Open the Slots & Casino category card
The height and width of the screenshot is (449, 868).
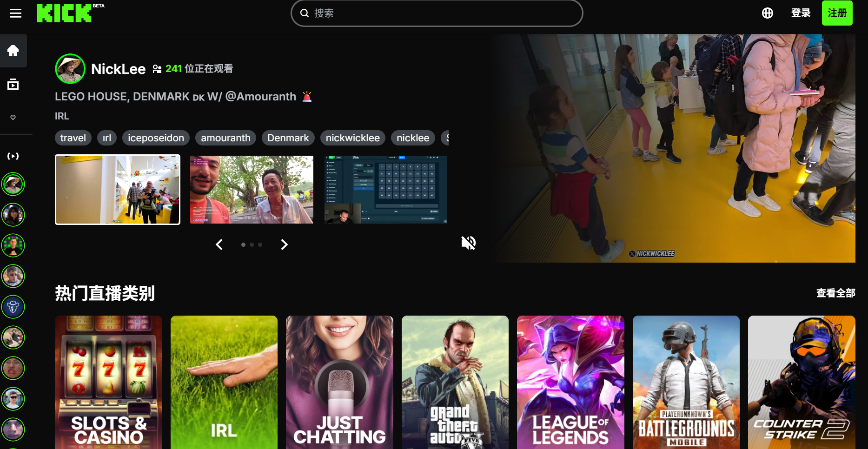[x=108, y=382]
